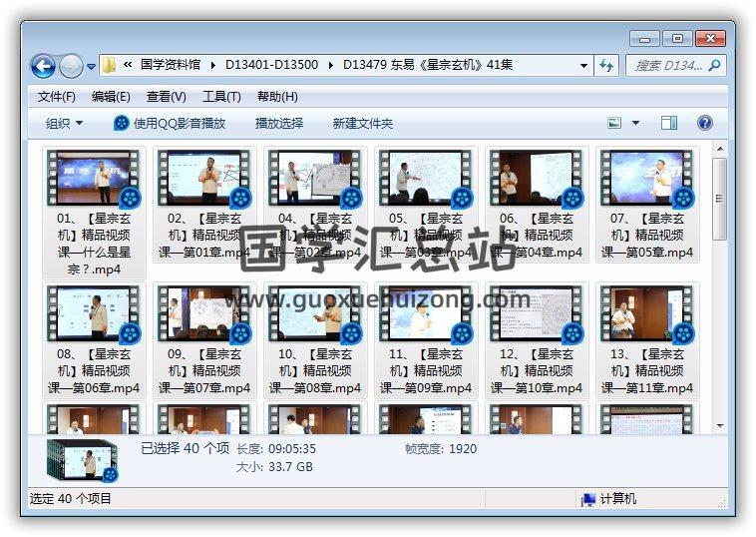756x537 pixels.
Task: Click the 播放选择 button
Action: (x=279, y=123)
